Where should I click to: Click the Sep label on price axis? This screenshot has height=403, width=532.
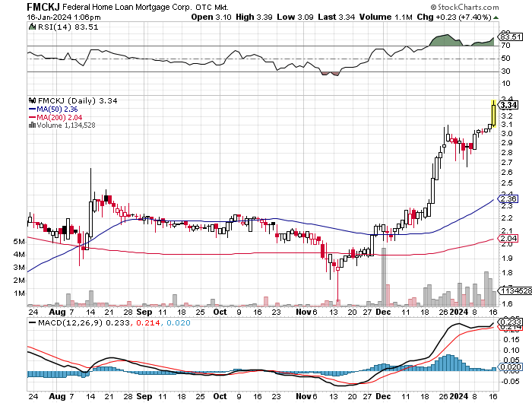pyautogui.click(x=144, y=312)
